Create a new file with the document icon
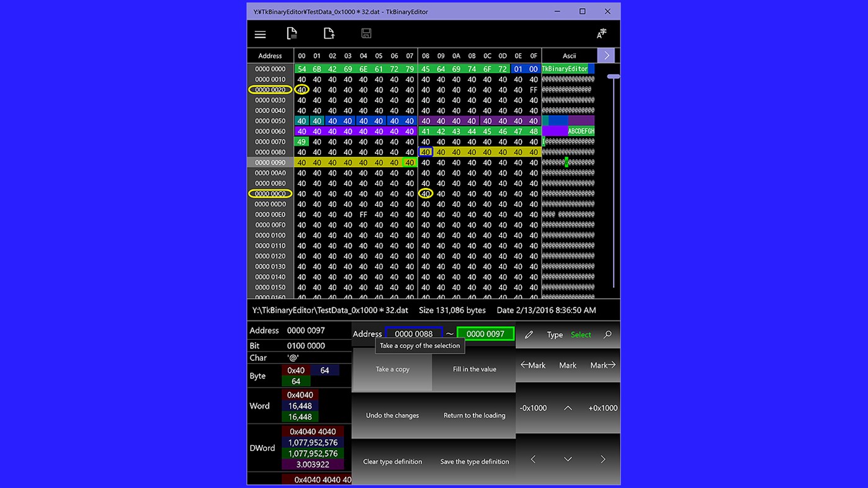Viewport: 868px width, 488px height. pyautogui.click(x=292, y=33)
